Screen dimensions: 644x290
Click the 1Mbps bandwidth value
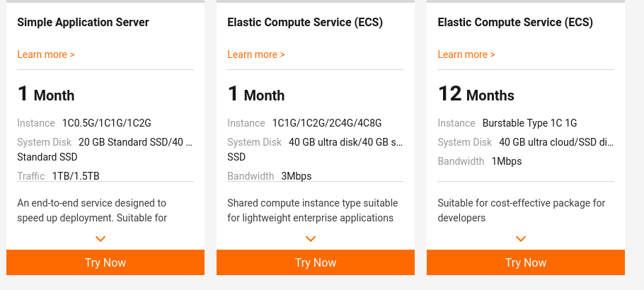click(507, 161)
